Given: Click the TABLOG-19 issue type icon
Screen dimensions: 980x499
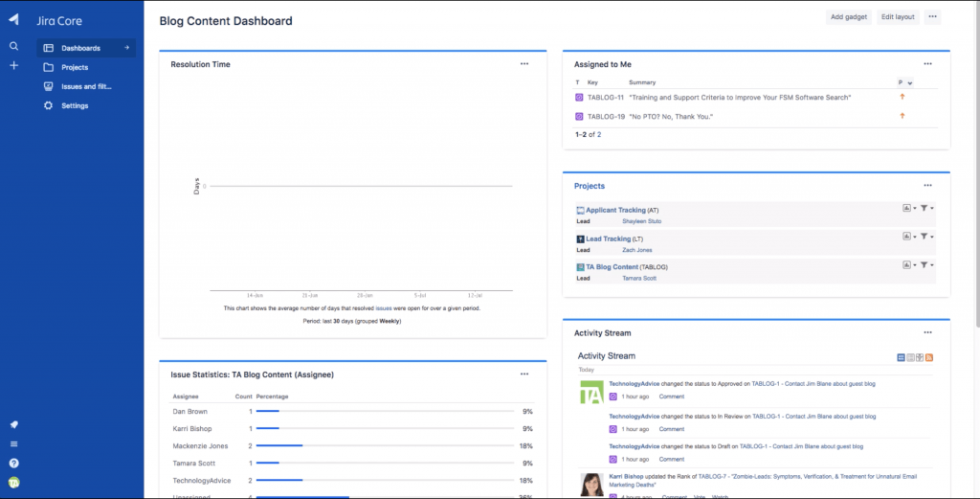Looking at the screenshot, I should tap(579, 116).
